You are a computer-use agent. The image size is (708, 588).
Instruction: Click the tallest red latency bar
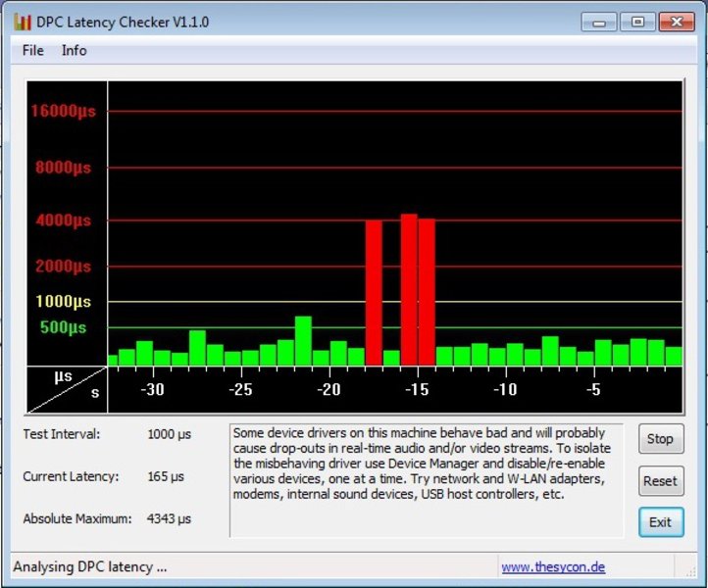[409, 290]
